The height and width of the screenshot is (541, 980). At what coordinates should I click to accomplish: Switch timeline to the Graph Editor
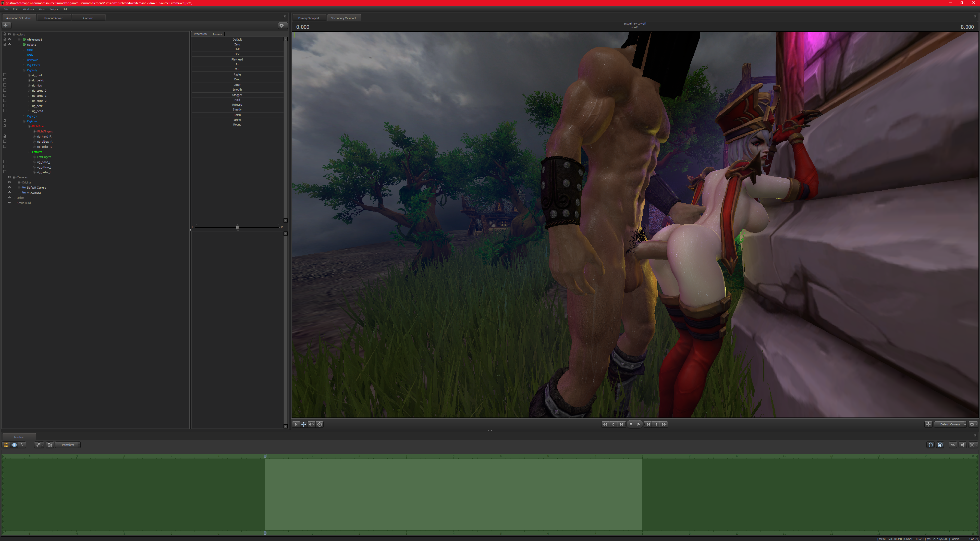(22, 445)
